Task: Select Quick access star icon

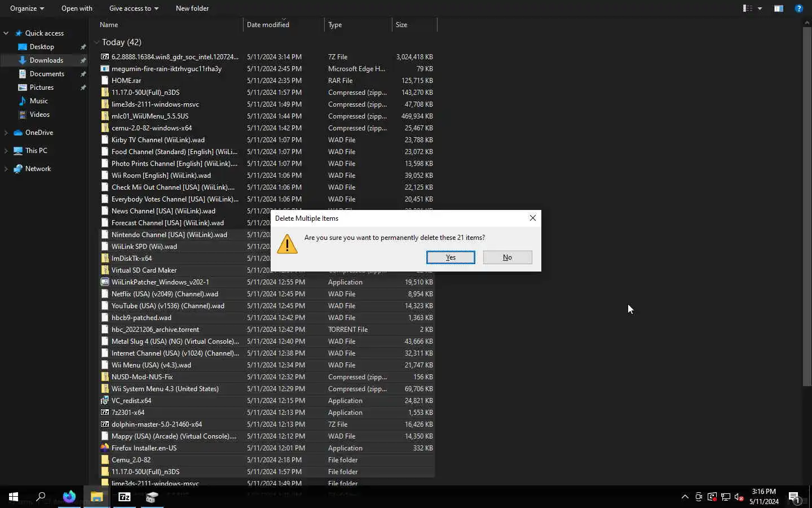Action: 19,33
